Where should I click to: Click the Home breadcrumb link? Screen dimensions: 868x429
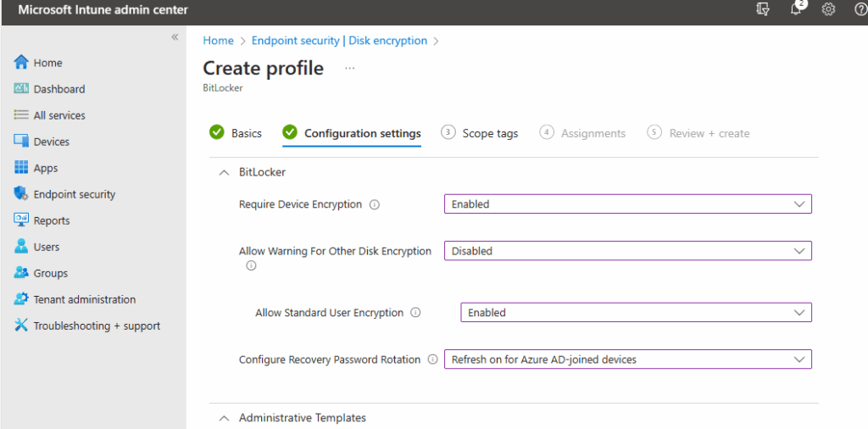click(x=218, y=41)
